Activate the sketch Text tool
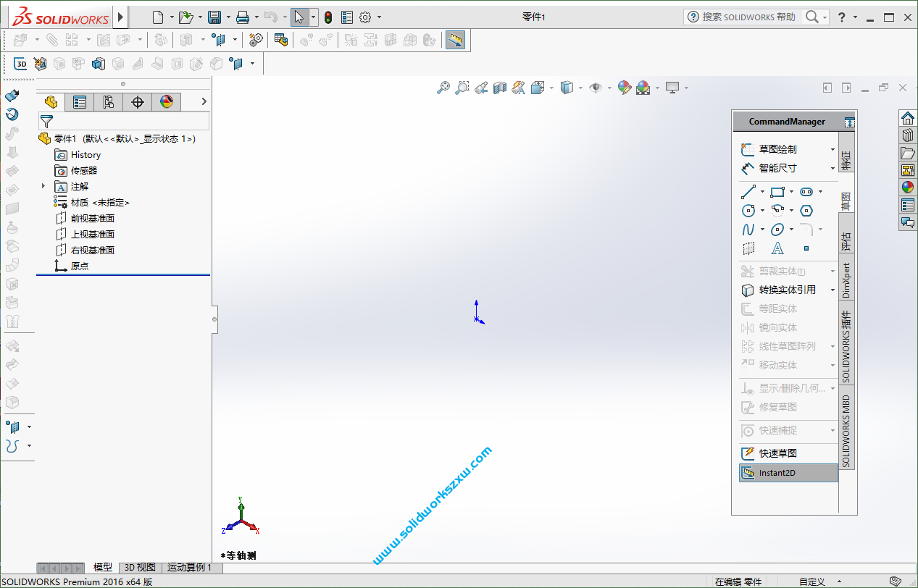Screen dimensions: 918x588 (x=777, y=248)
